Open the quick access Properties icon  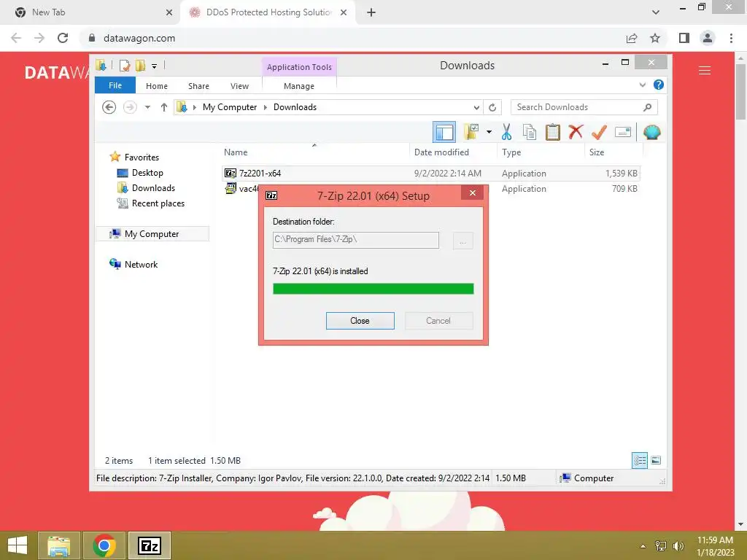tap(125, 66)
